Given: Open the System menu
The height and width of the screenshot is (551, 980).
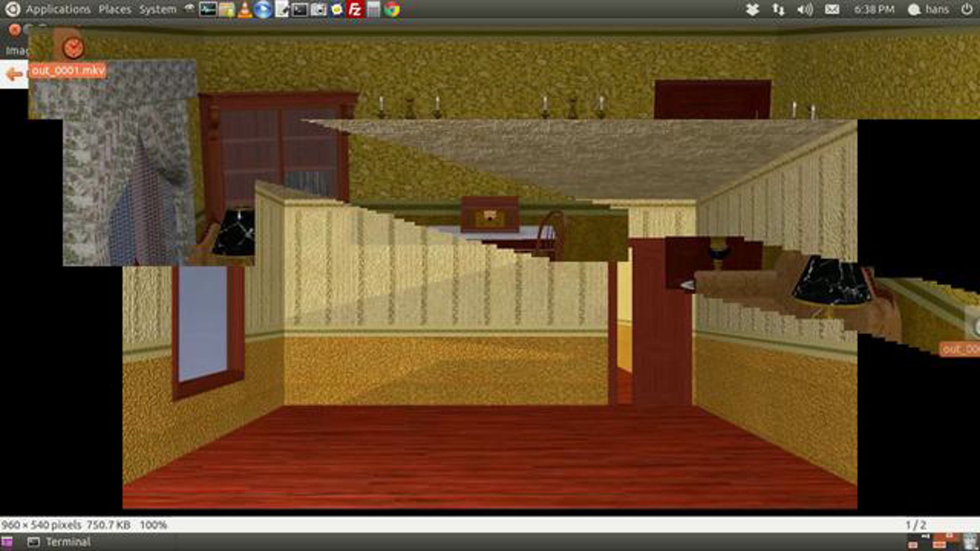Looking at the screenshot, I should pyautogui.click(x=158, y=9).
